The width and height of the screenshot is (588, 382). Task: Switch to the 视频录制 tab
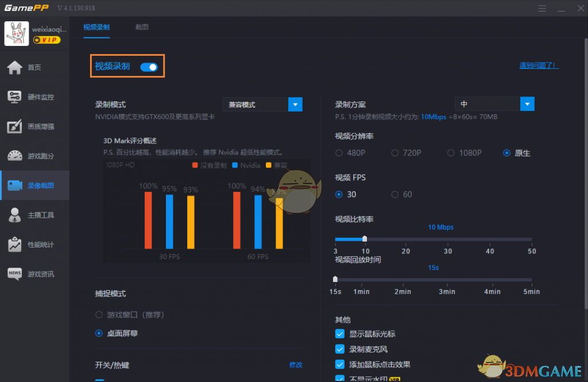96,27
